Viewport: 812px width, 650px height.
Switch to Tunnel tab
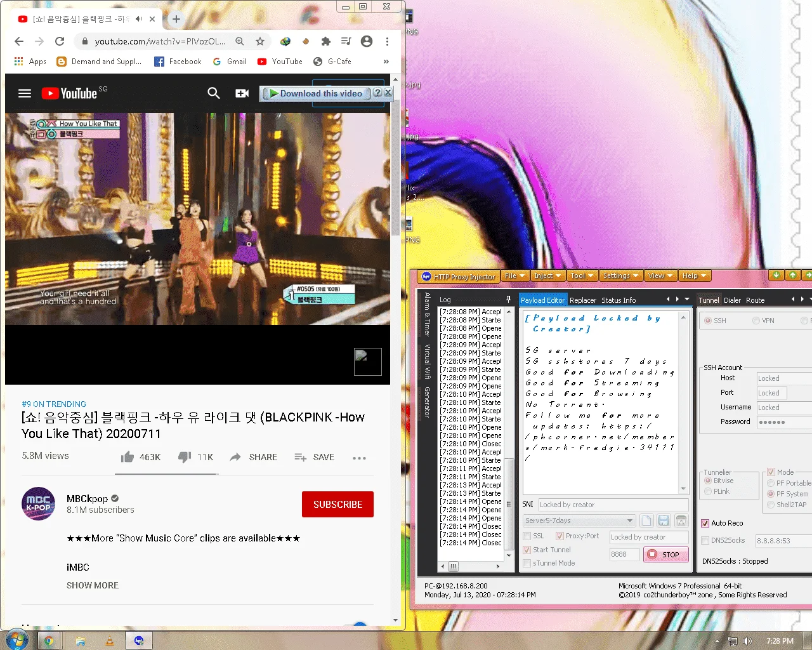[x=709, y=300]
